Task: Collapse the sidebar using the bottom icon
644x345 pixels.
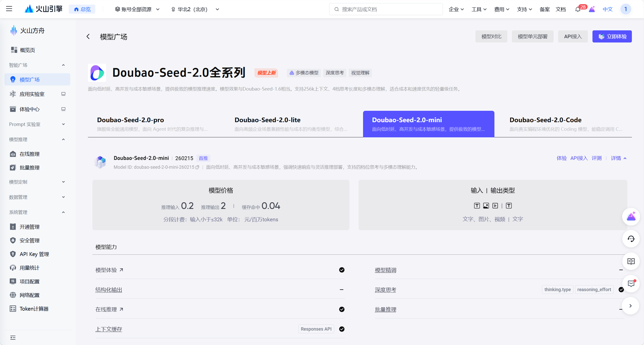Action: point(13,338)
